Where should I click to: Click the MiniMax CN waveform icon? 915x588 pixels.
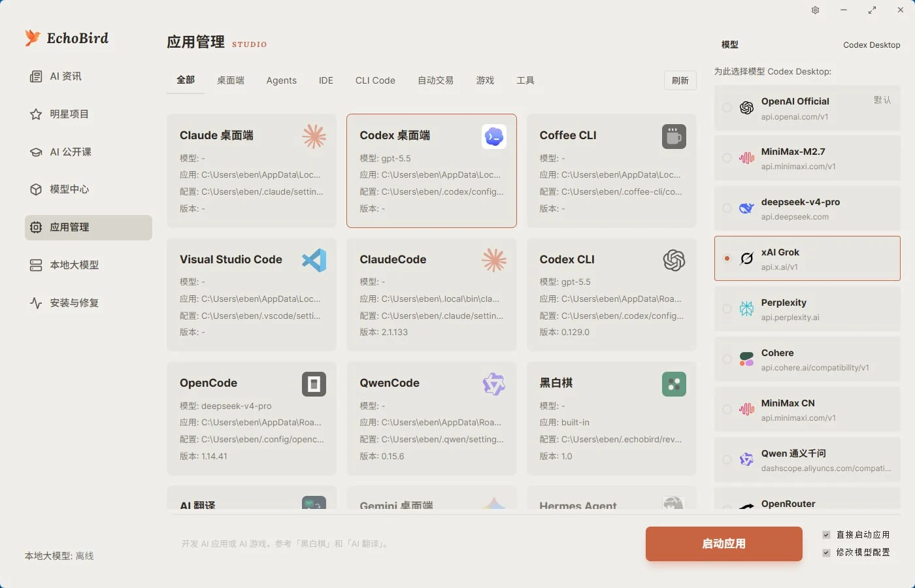pos(746,410)
